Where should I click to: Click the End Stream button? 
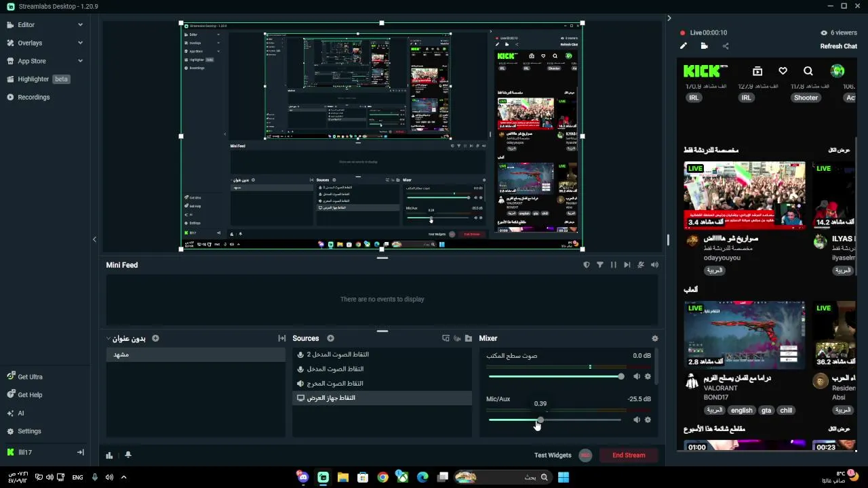629,455
